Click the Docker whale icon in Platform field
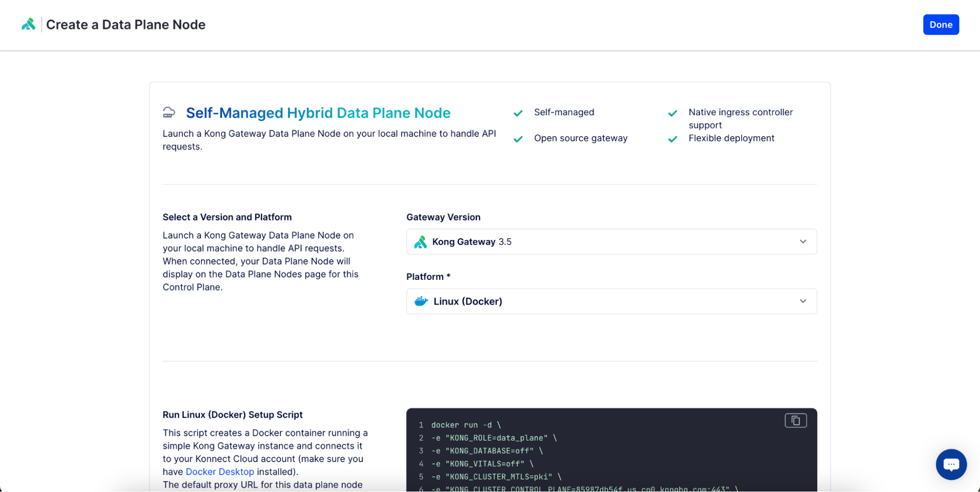980x492 pixels. coord(421,301)
